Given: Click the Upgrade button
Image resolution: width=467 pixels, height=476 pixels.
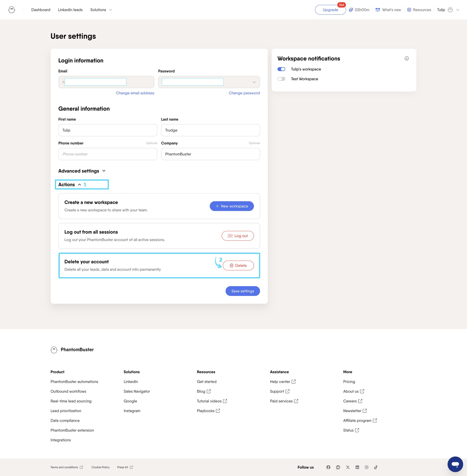Looking at the screenshot, I should click(330, 10).
